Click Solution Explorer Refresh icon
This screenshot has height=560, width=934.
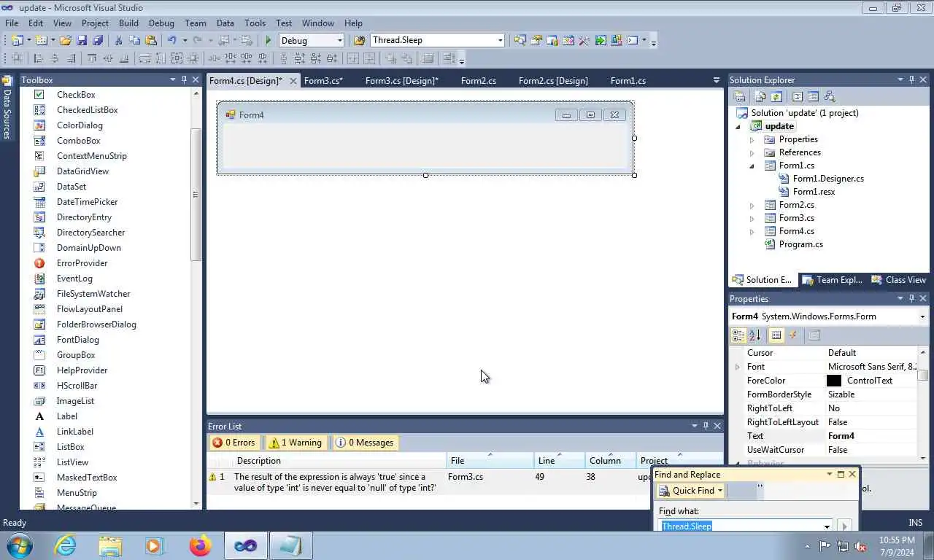776,96
